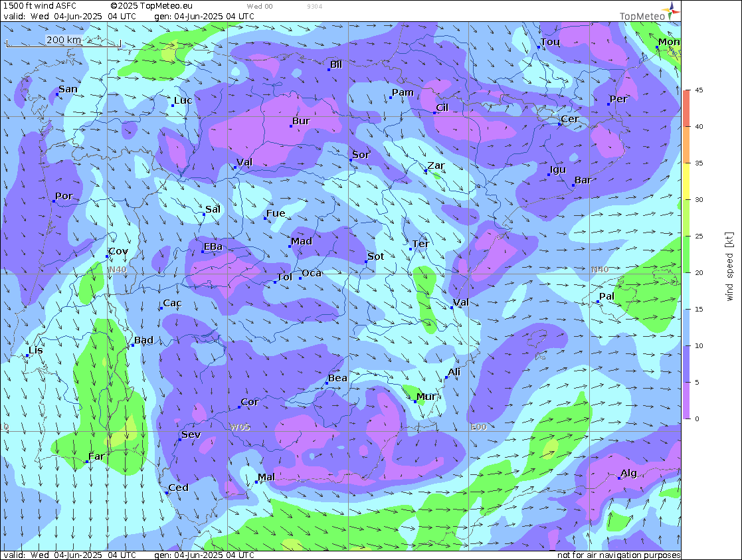
Task: Click the '200 km' scale bar
Action: click(63, 41)
